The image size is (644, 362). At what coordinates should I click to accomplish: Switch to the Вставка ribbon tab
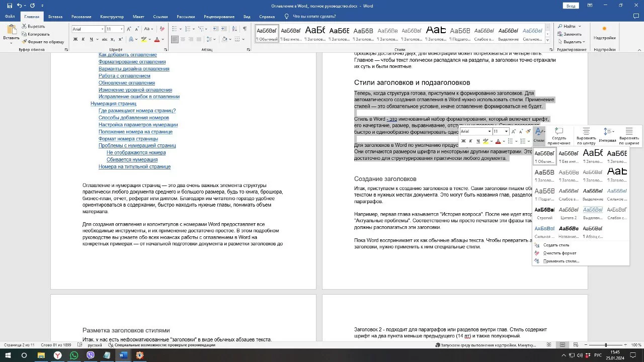click(x=55, y=17)
